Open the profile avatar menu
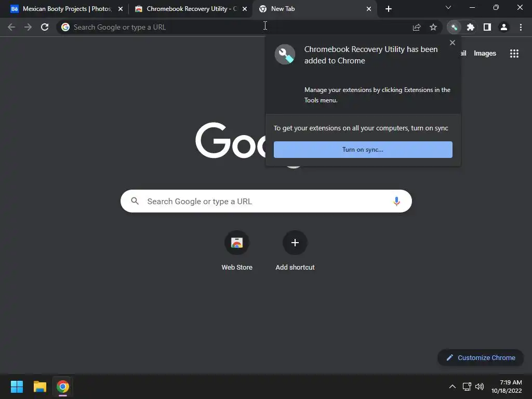This screenshot has width=532, height=399. 504,27
